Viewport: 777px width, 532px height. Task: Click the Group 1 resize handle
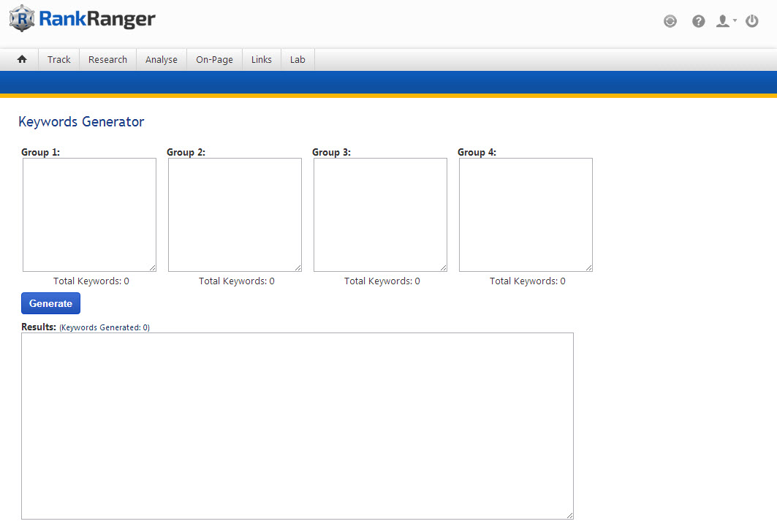[x=153, y=268]
